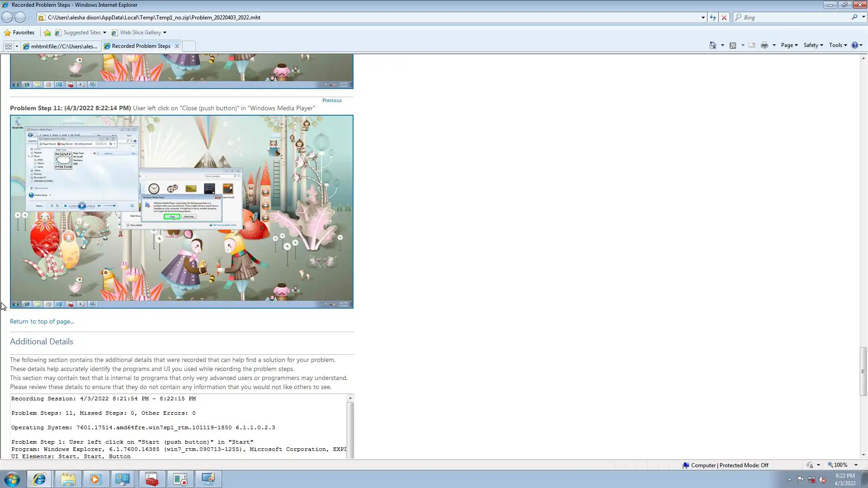Click Add to Favorites Bar star icon

[47, 33]
